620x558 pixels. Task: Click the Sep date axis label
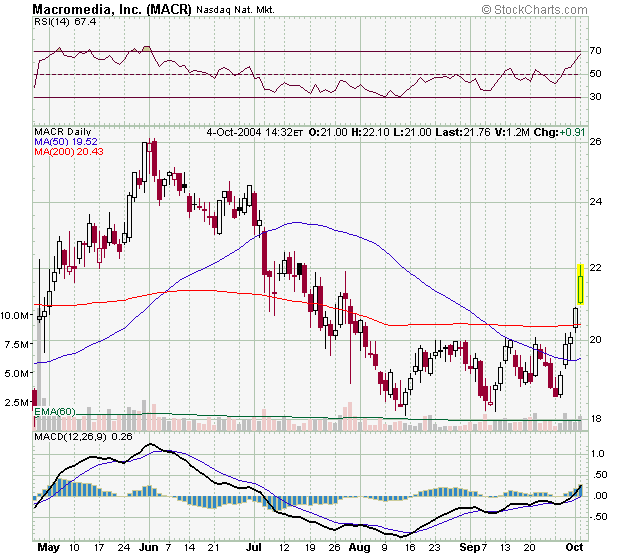[469, 548]
